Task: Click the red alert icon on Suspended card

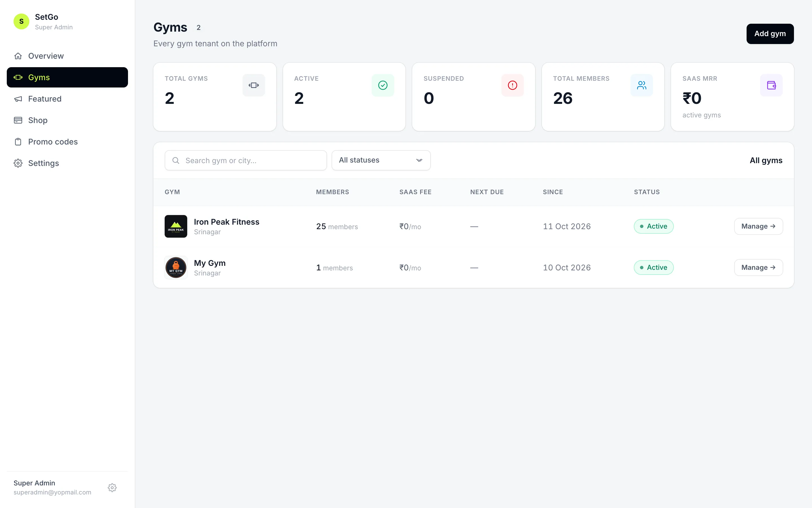Action: [x=512, y=85]
